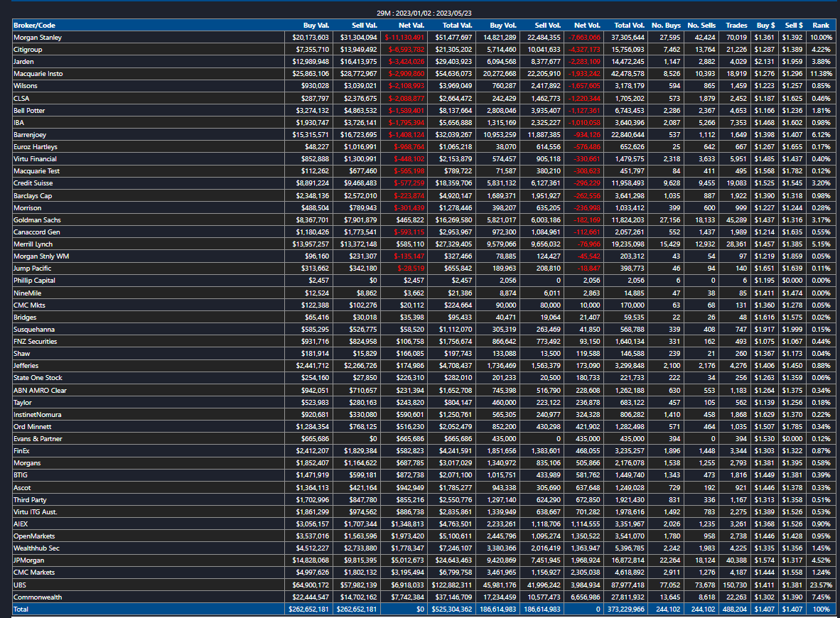The image size is (840, 618).
Task: Click the FNZ Securities broker name
Action: pyautogui.click(x=35, y=341)
